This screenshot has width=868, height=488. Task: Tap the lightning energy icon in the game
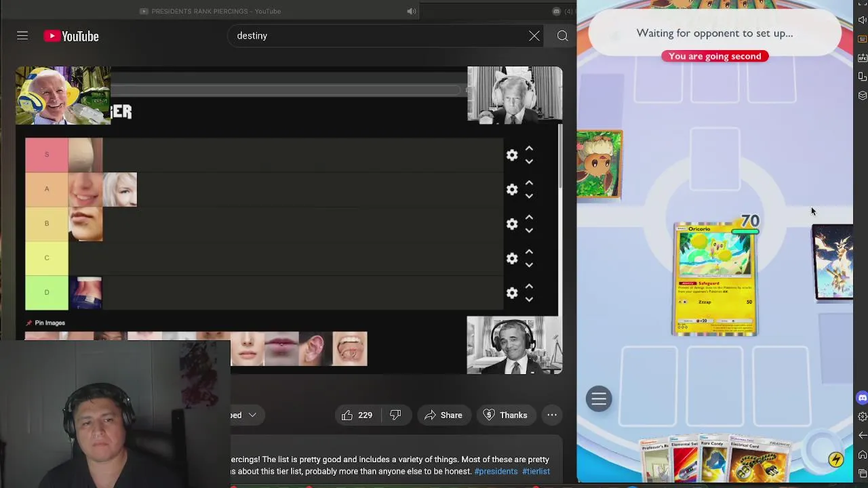click(835, 460)
